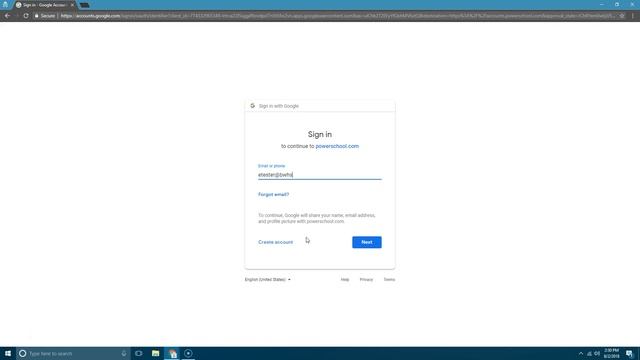This screenshot has height=360, width=640.
Task: Click Create account
Action: (276, 242)
